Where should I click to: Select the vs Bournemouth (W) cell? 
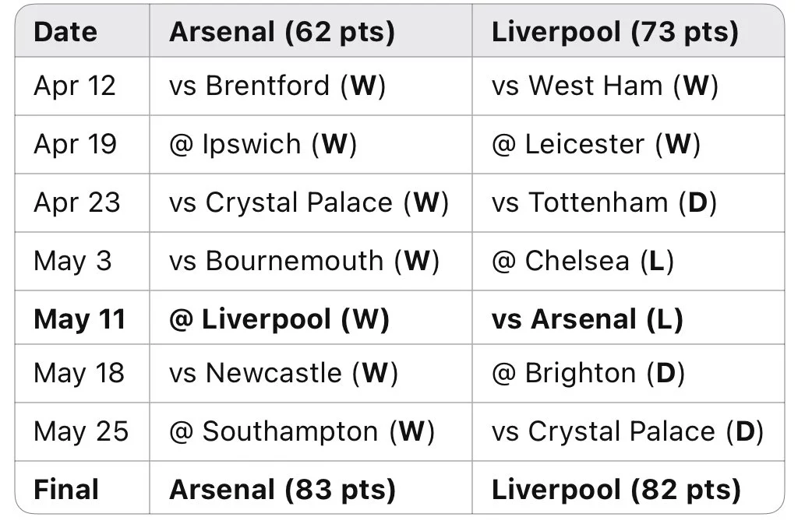pos(304,261)
